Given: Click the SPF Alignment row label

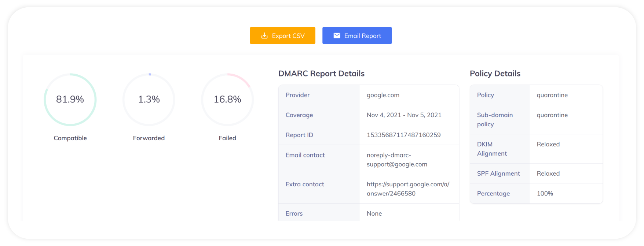Looking at the screenshot, I should (498, 174).
